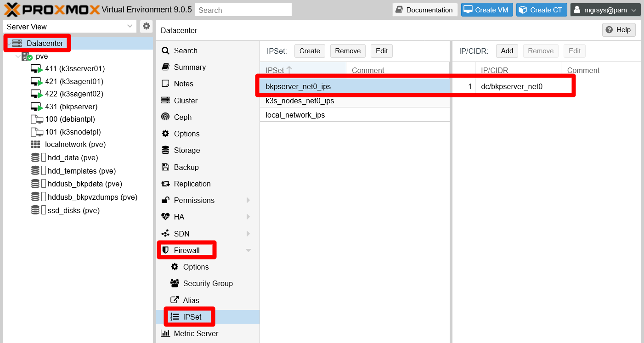
Task: Add an IP/CIDR entry
Action: [507, 51]
